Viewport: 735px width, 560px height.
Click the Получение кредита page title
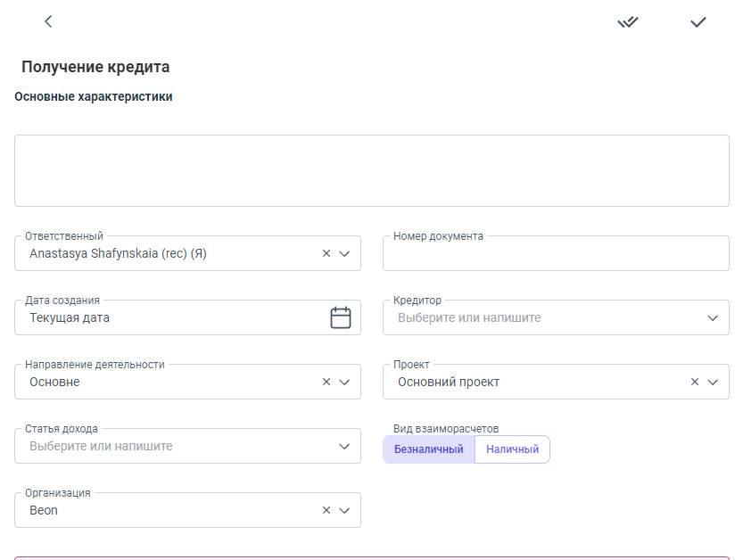pos(95,67)
